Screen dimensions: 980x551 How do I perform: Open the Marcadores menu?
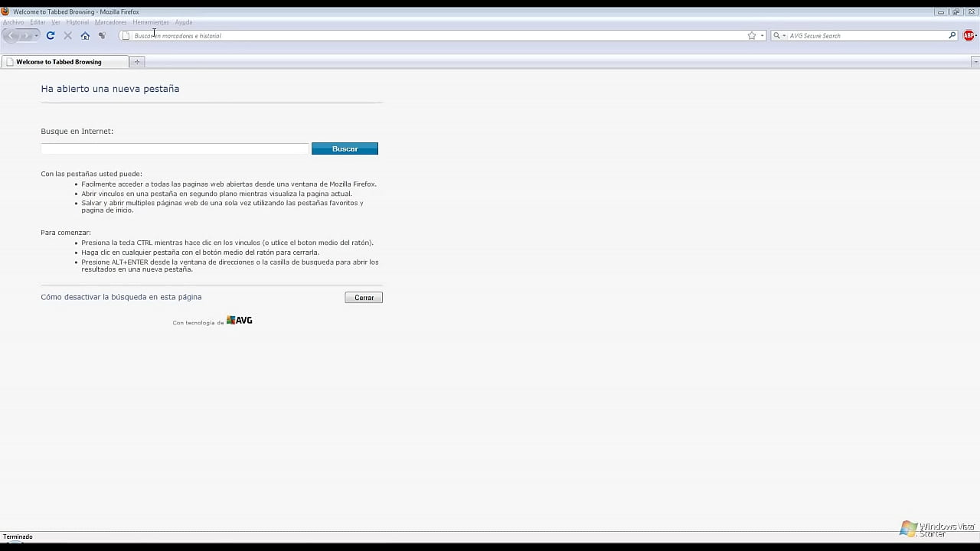tap(110, 22)
